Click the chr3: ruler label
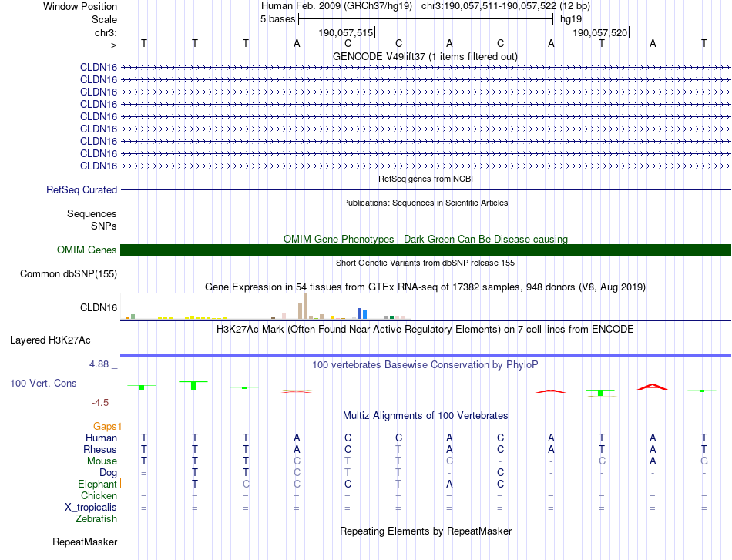 point(106,32)
